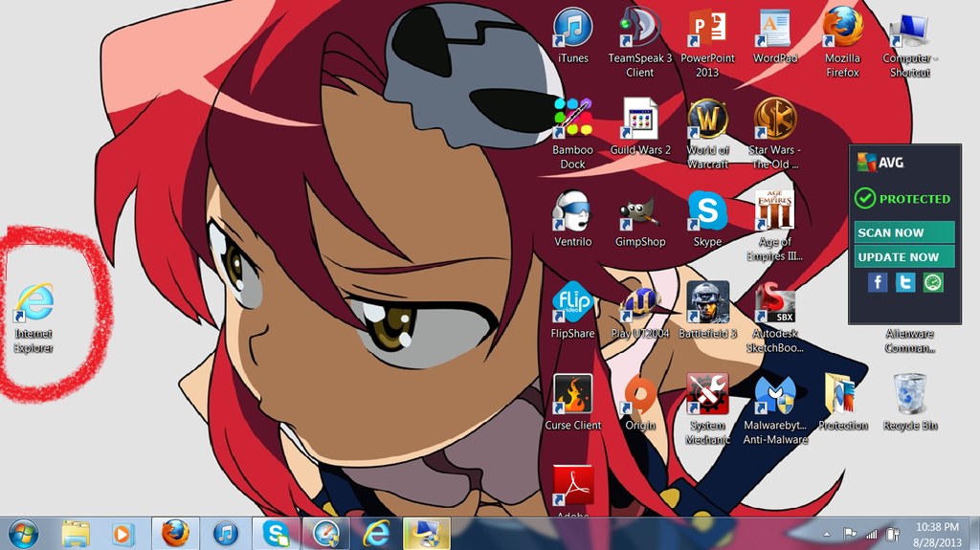The height and width of the screenshot is (550, 980).
Task: Open the Skype desktop shortcut
Action: (x=707, y=219)
